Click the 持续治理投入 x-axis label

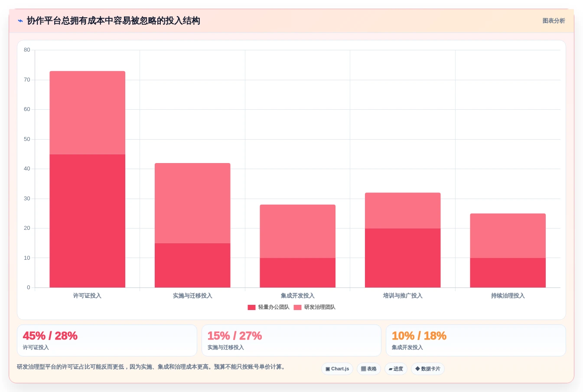(x=508, y=296)
